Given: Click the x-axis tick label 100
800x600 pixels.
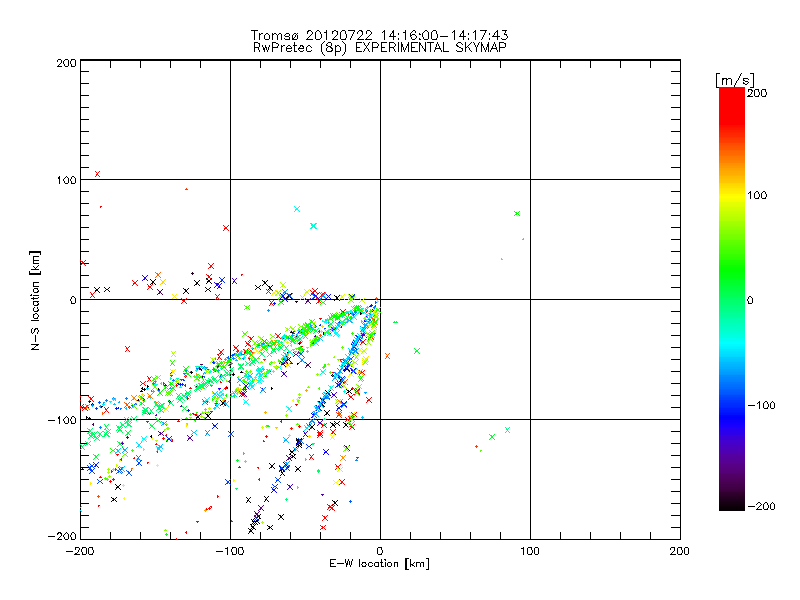Looking at the screenshot, I should point(530,550).
